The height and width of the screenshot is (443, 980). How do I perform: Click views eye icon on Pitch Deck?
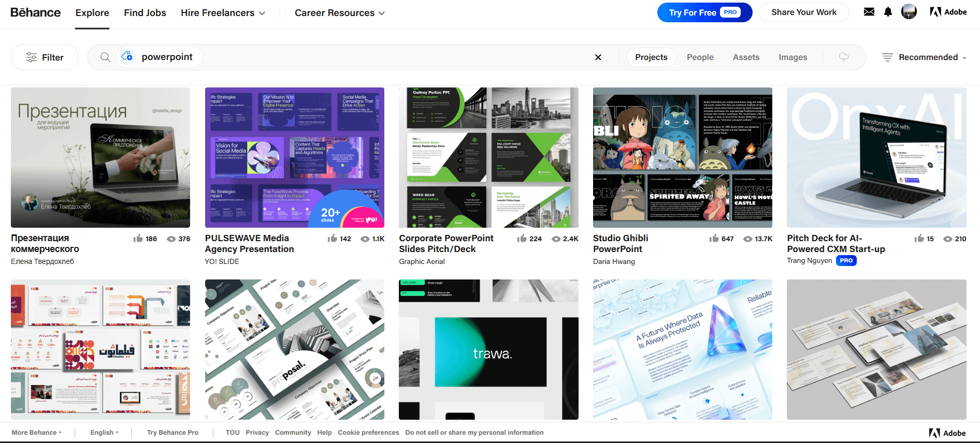coord(948,239)
